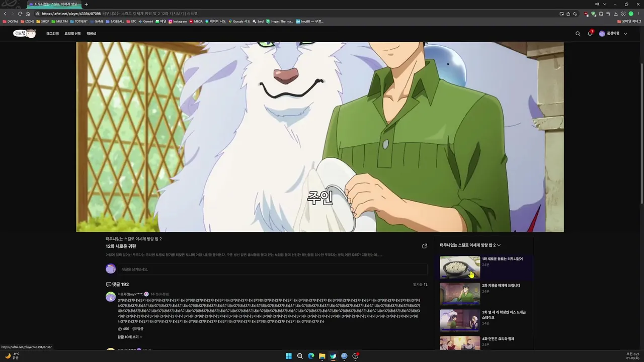This screenshot has width=644, height=362.
Task: Click the green shield extension icon
Action: (x=593, y=14)
